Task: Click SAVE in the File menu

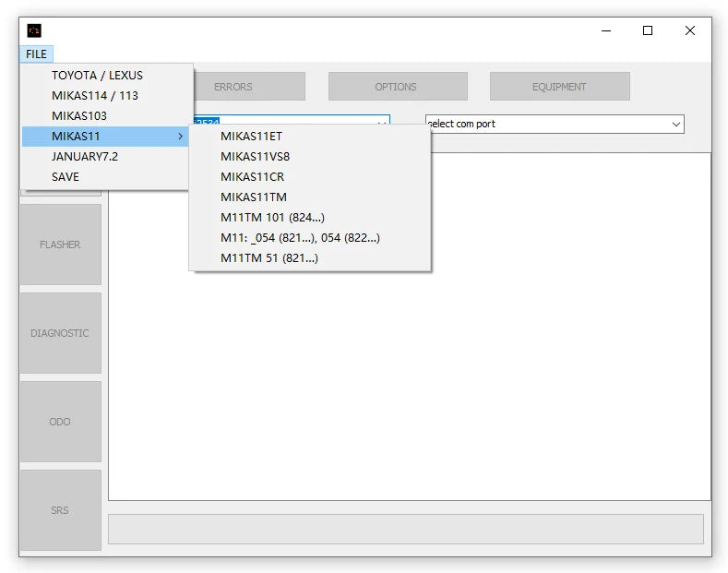Action: tap(66, 177)
